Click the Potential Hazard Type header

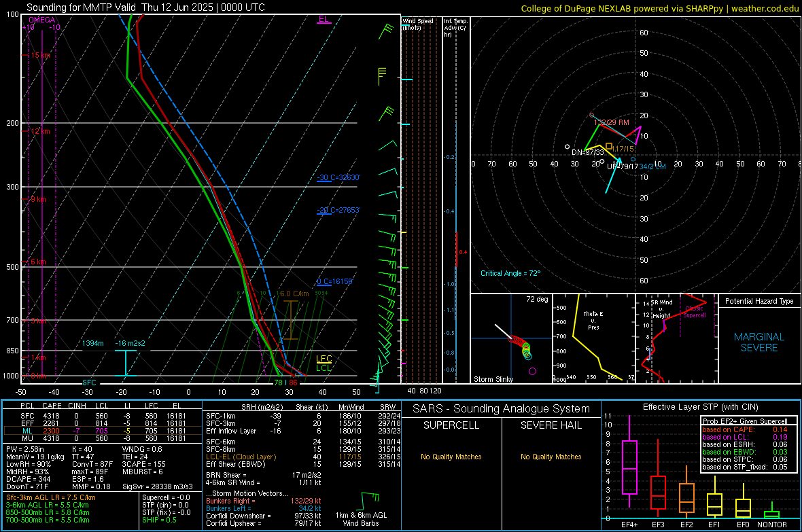click(x=759, y=301)
